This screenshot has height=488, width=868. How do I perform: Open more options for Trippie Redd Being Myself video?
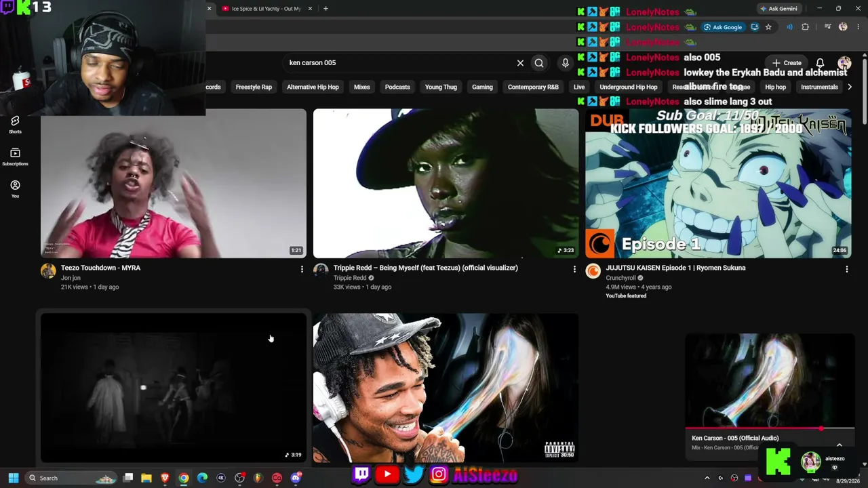(x=574, y=269)
